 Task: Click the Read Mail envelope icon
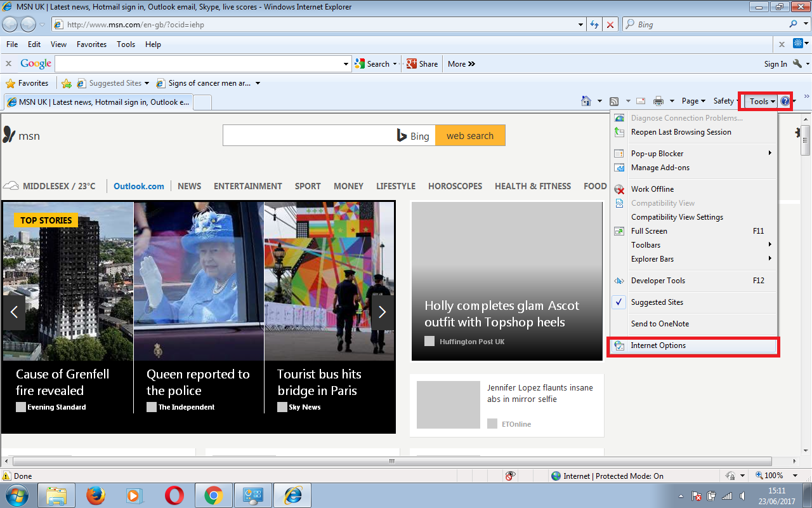pos(641,101)
